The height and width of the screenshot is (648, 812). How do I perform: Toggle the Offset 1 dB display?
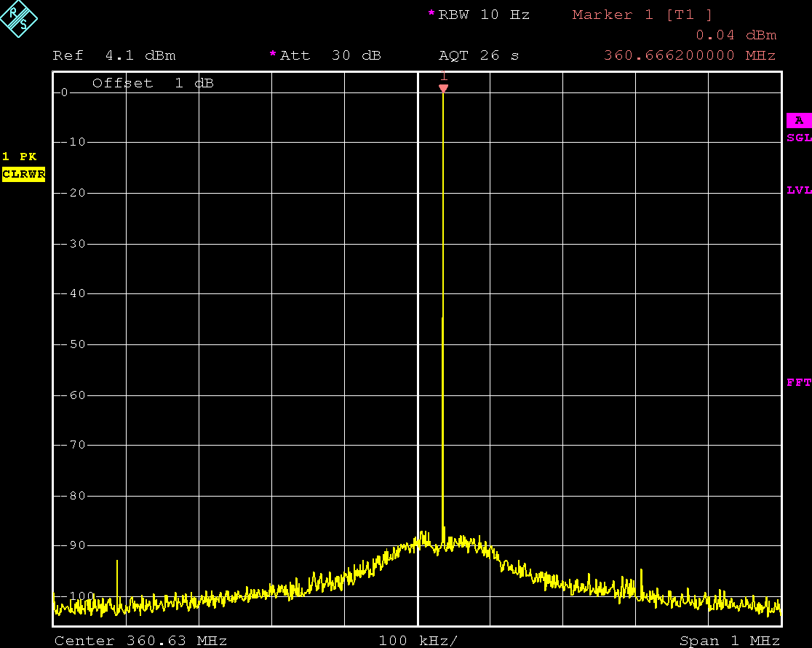[152, 82]
